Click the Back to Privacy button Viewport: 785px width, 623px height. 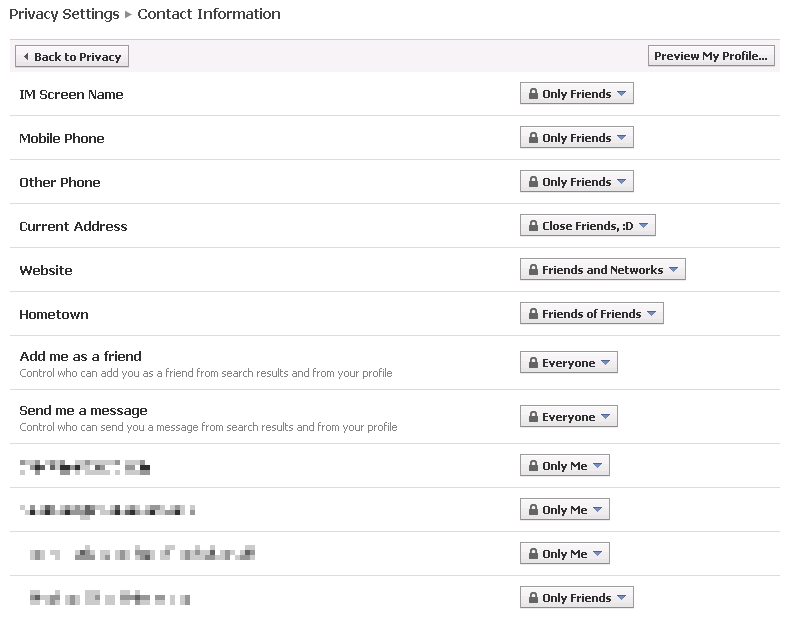coord(72,57)
